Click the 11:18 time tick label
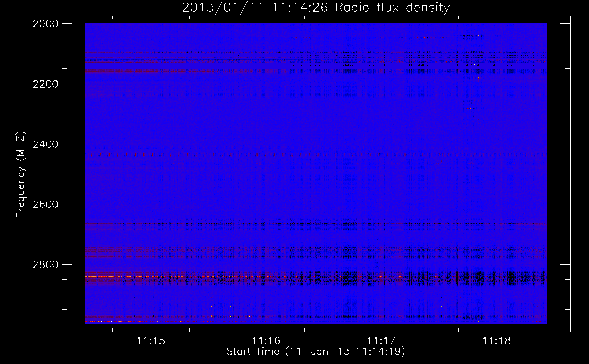 [x=497, y=341]
